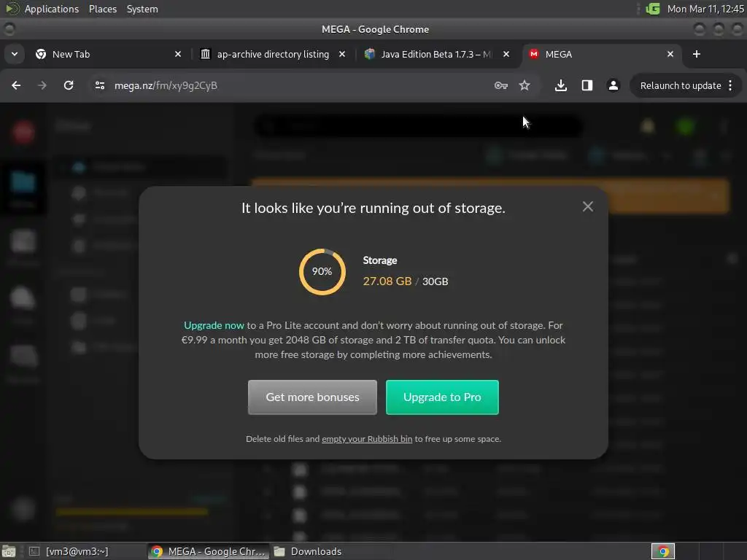Click the yellow storage bar in sidebar
The width and height of the screenshot is (747, 560).
[131, 512]
